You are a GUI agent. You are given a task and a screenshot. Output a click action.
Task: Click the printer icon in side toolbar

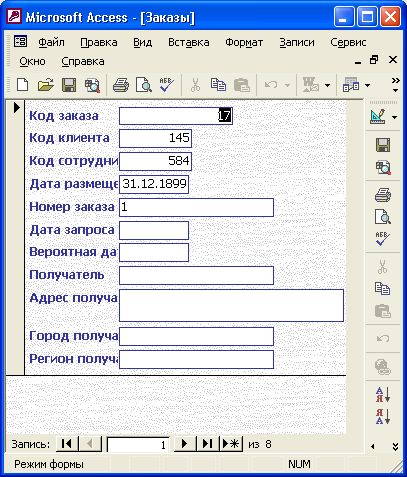383,195
